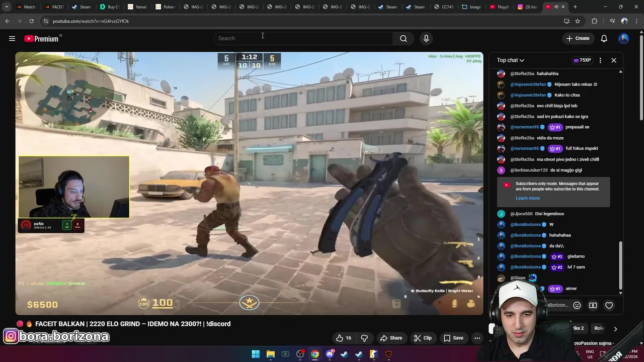Select chat message 'Disi legendooo'

click(x=549, y=214)
